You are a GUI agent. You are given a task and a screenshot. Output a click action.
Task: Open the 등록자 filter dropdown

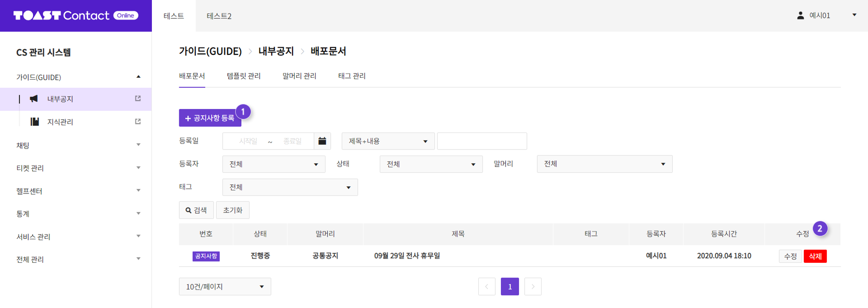pos(274,164)
